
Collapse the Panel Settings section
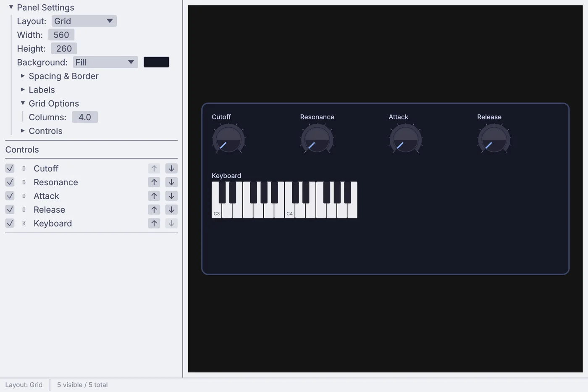point(11,7)
